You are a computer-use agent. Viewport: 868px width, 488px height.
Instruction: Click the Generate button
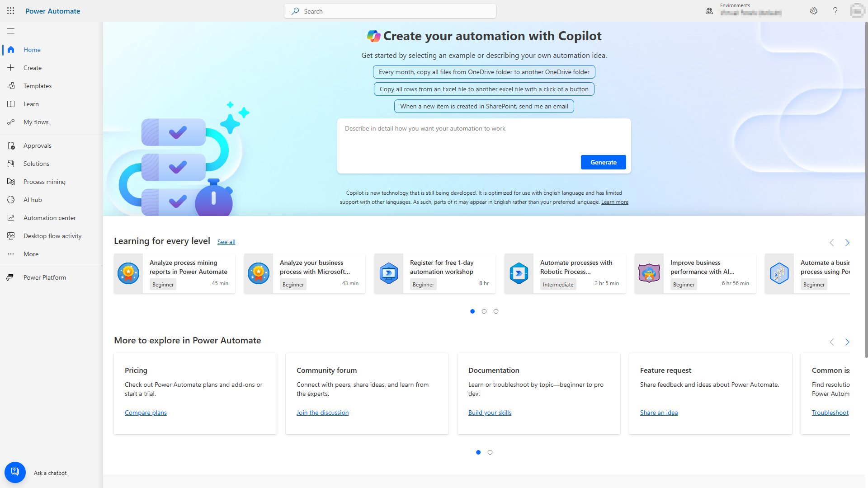[604, 162]
